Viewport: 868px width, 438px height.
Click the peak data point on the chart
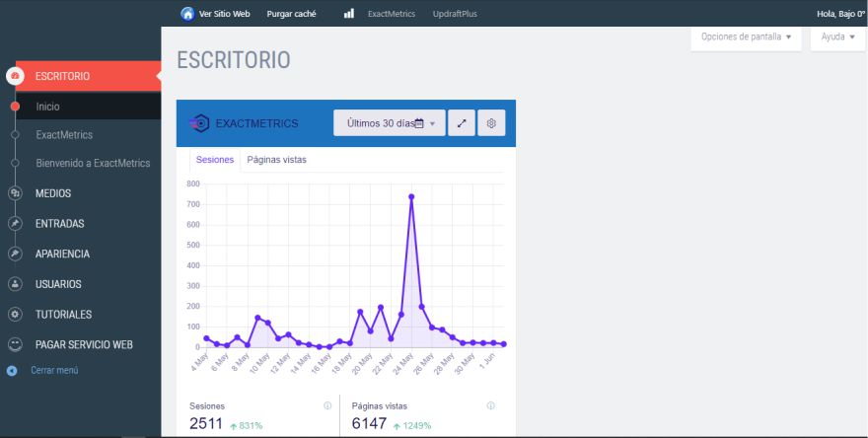[x=411, y=196]
